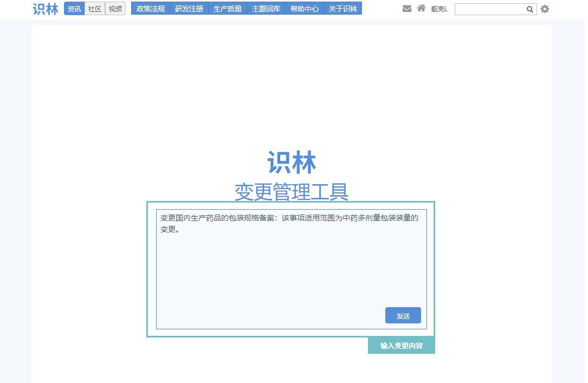Go to the home icon
Viewport: 588px width, 383px height.
[421, 8]
